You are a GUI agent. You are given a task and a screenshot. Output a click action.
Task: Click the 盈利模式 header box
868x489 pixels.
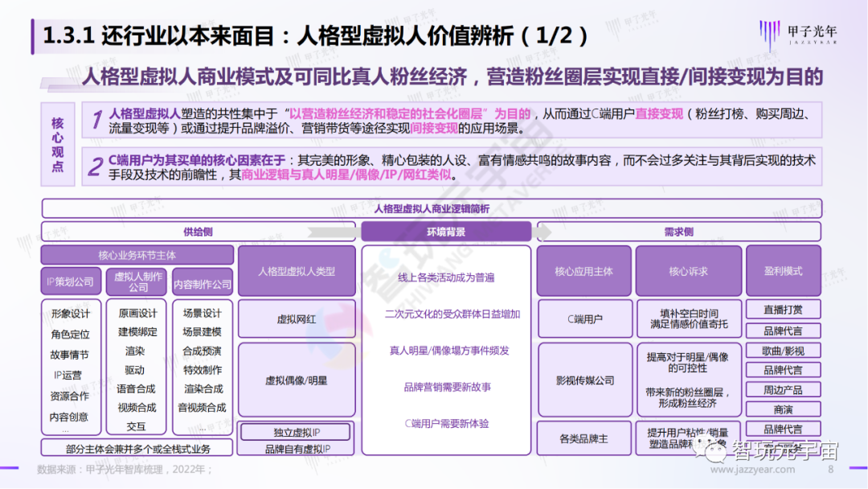(x=784, y=271)
